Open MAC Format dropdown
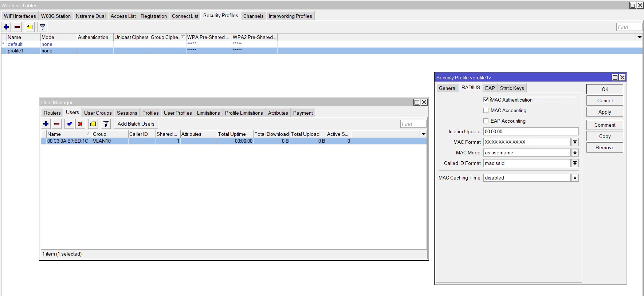This screenshot has height=296, width=644. click(575, 142)
